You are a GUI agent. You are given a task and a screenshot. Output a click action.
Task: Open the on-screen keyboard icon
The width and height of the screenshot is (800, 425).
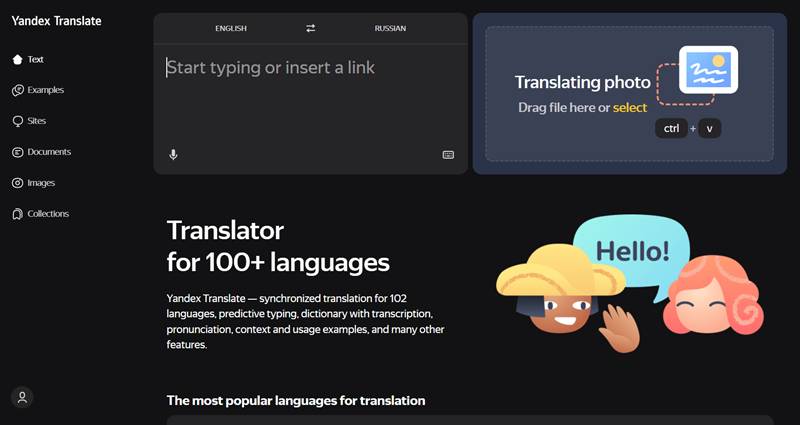448,155
